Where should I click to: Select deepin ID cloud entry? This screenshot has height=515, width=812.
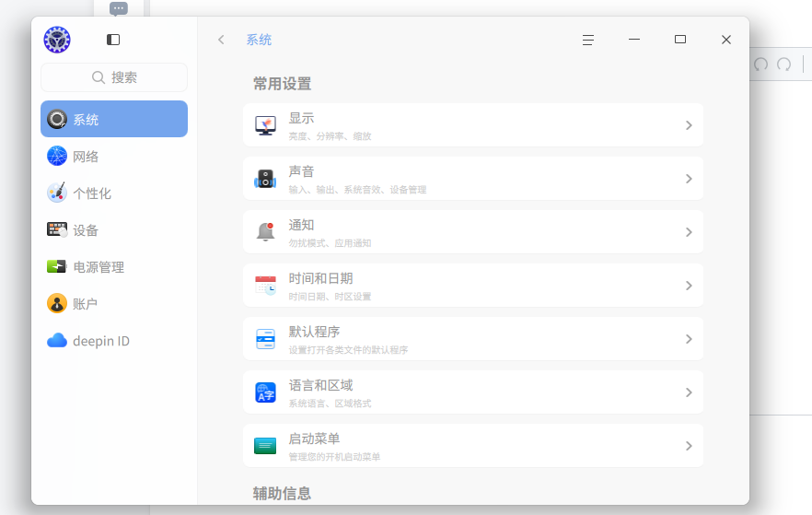(114, 340)
